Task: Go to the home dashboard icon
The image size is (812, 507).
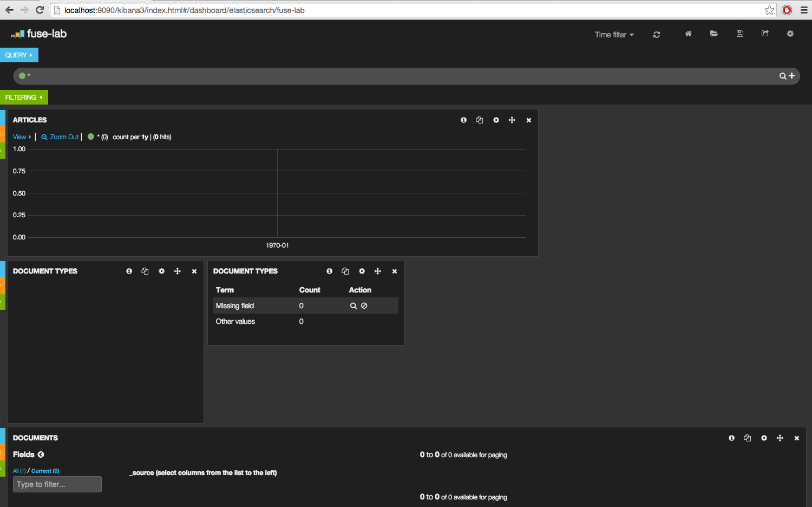Action: click(688, 34)
